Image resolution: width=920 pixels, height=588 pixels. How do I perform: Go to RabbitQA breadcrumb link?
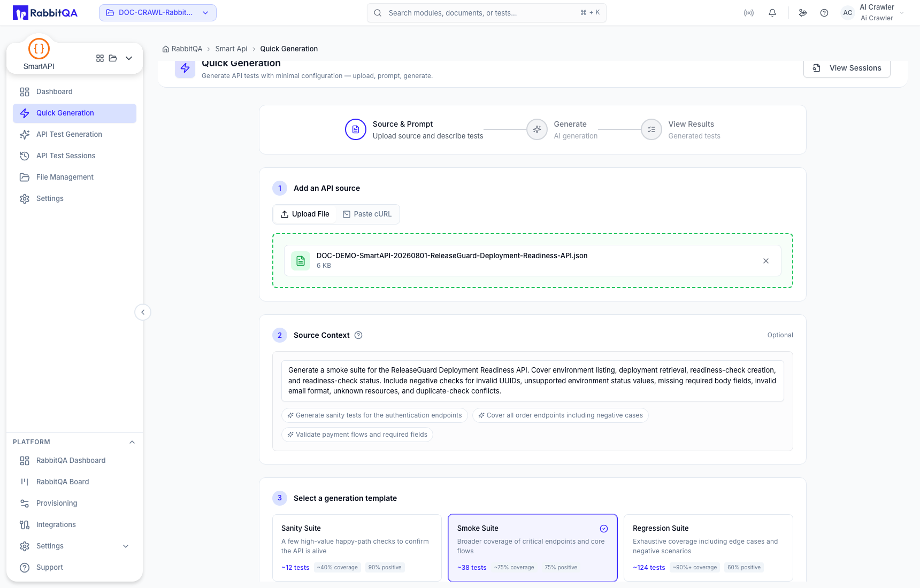pos(182,49)
